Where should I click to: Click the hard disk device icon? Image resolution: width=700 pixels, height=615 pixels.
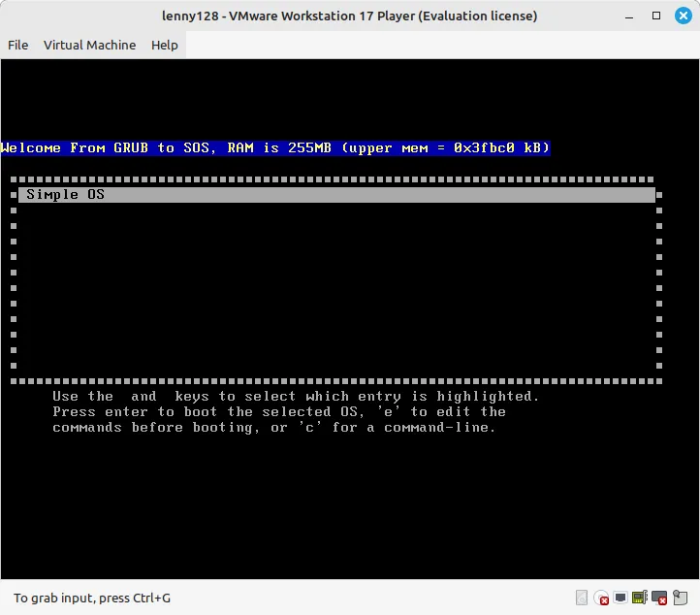(582, 598)
